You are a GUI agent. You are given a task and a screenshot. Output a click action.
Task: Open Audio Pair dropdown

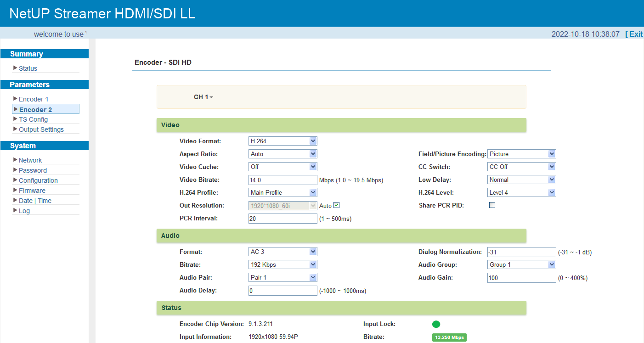tap(283, 277)
